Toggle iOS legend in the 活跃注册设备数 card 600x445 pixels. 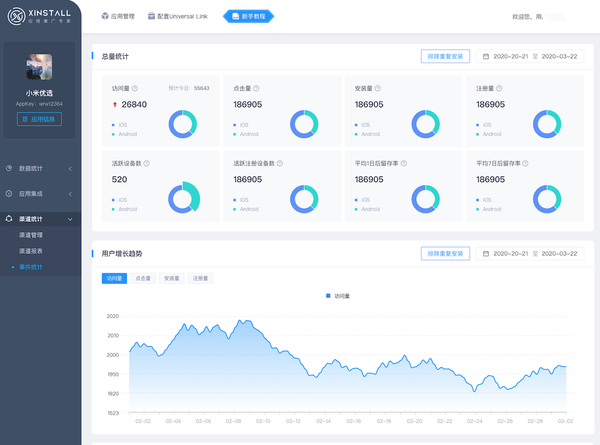pos(241,200)
